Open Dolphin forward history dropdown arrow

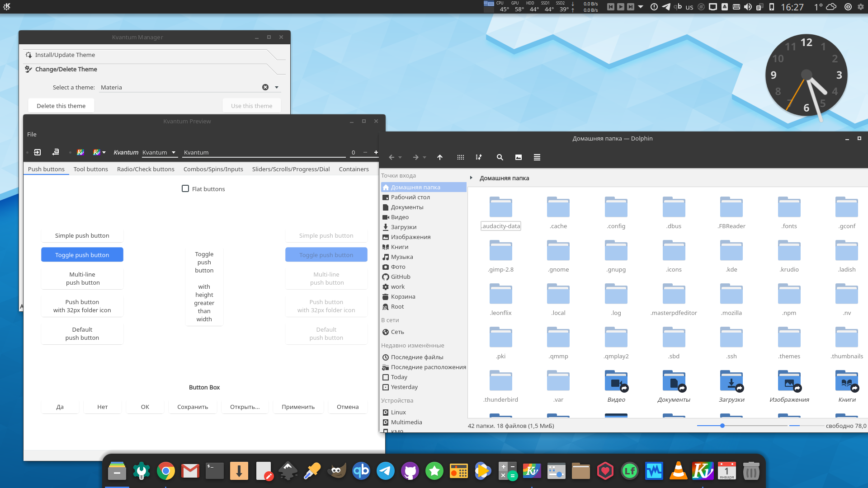tap(424, 158)
